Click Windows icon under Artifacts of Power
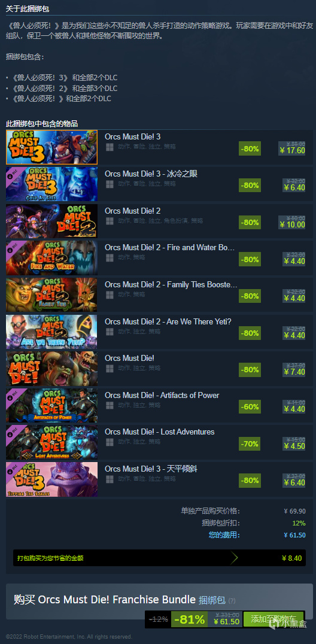 pyautogui.click(x=110, y=405)
